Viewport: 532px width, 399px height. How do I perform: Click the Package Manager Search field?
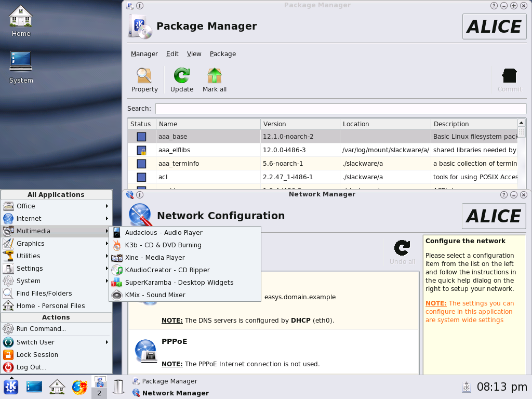coord(341,109)
